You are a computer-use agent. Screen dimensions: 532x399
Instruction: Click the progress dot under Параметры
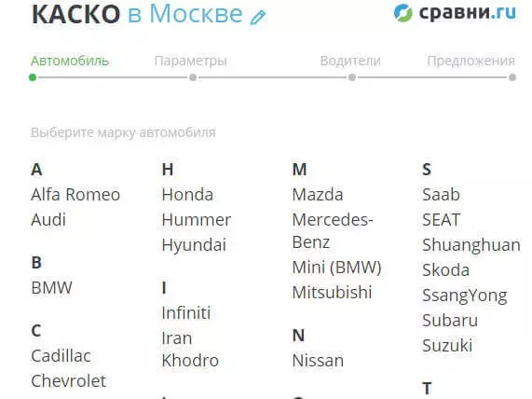(193, 77)
